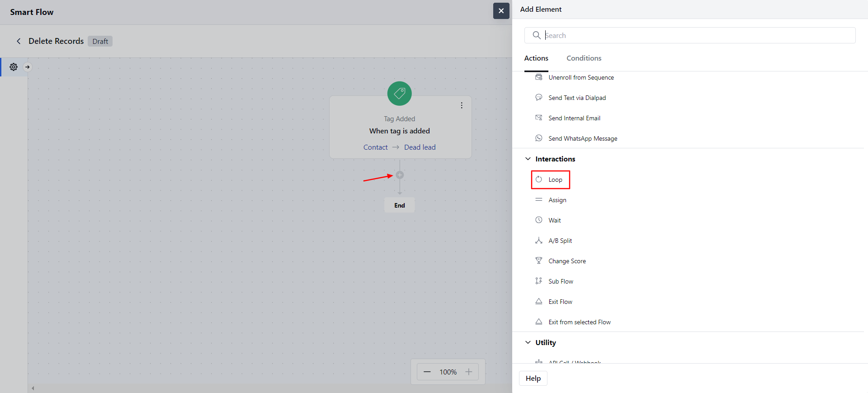Image resolution: width=868 pixels, height=393 pixels.
Task: Zoom out with the minus button
Action: (427, 372)
